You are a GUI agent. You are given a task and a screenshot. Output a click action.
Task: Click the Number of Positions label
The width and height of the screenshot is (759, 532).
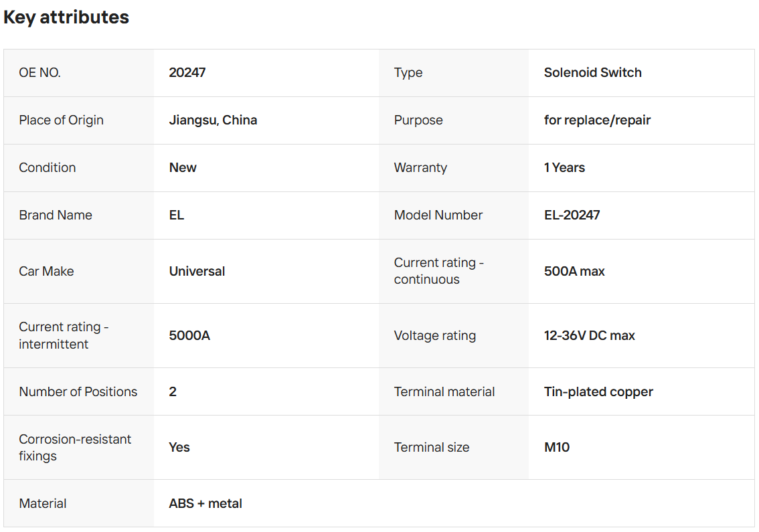coord(78,391)
